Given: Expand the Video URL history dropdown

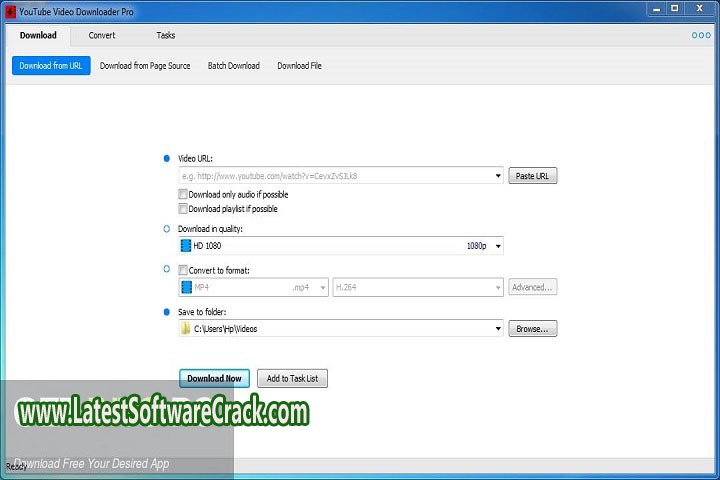Looking at the screenshot, I should [x=498, y=177].
